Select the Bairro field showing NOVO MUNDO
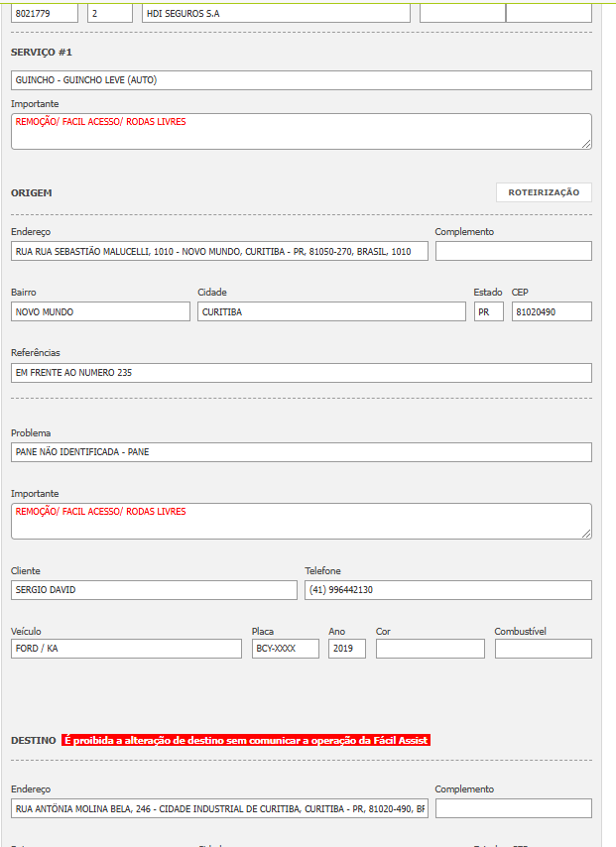Screen dimensions: 616x847 (x=100, y=311)
